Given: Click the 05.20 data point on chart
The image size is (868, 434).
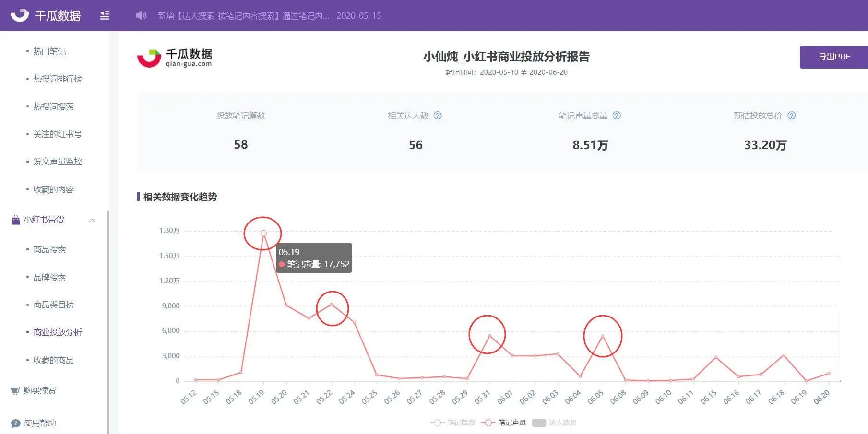Looking at the screenshot, I should [x=286, y=305].
